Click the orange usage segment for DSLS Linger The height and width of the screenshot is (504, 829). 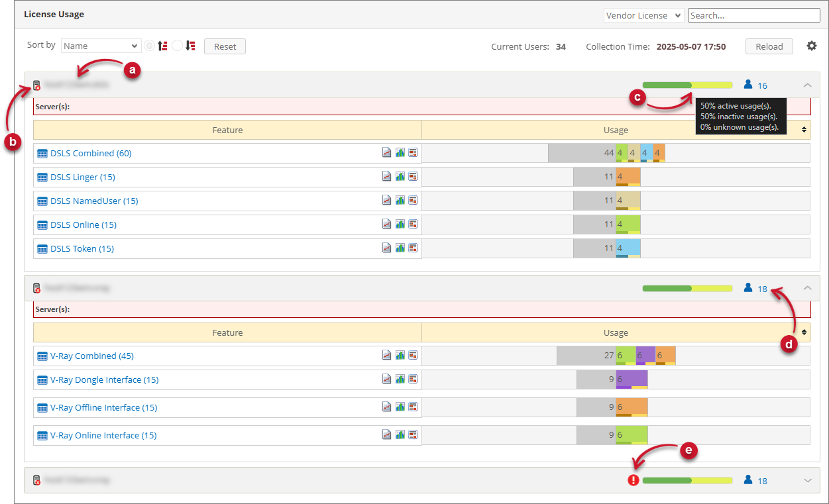628,177
